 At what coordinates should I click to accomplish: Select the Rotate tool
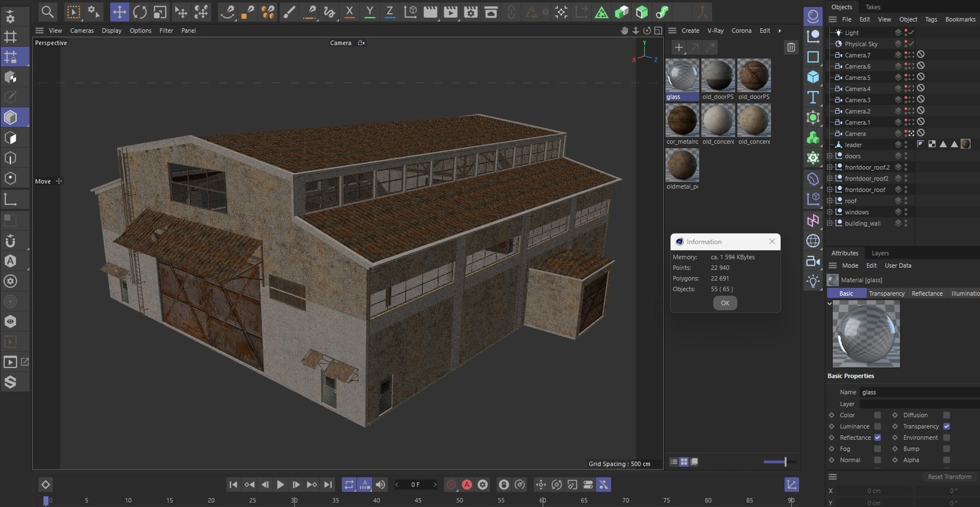click(140, 12)
